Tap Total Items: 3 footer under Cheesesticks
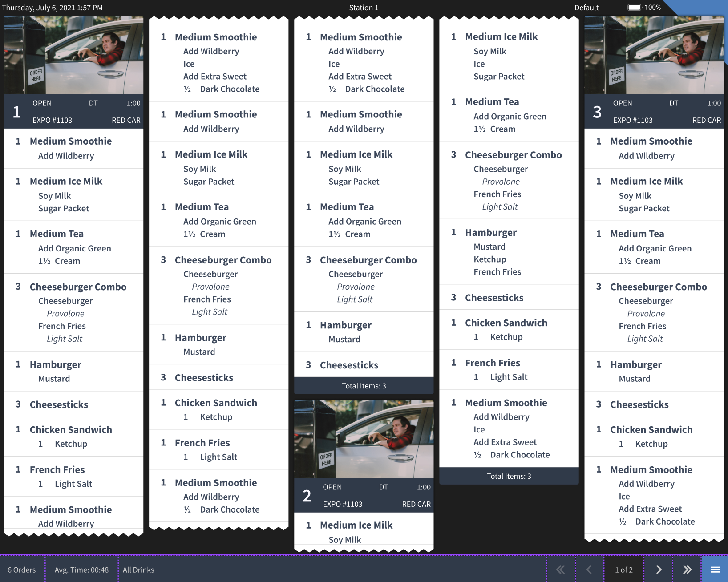Screen dimensions: 728x582 click(x=364, y=386)
